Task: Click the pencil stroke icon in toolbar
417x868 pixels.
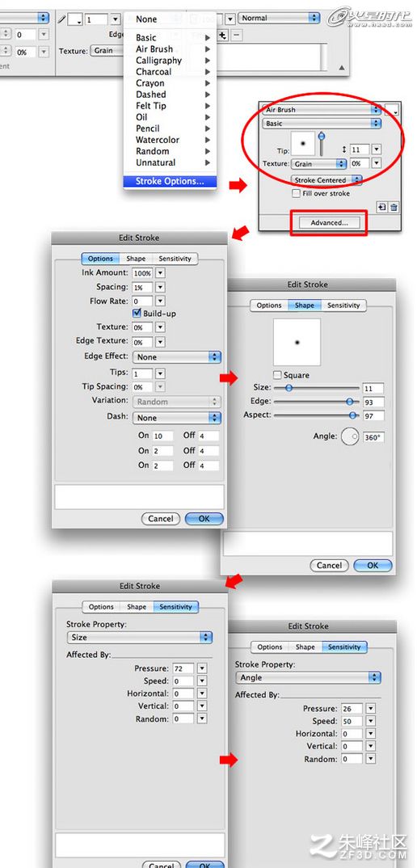Action: [x=61, y=19]
